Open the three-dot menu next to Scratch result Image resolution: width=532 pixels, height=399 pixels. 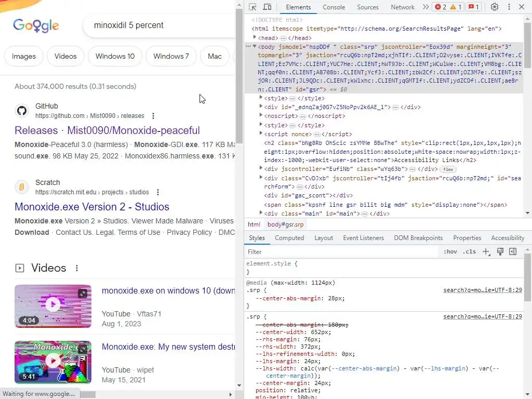158,192
